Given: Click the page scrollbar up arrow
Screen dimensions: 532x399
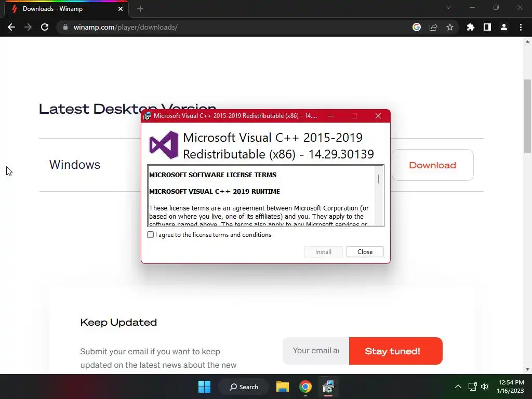Looking at the screenshot, I should tap(527, 42).
